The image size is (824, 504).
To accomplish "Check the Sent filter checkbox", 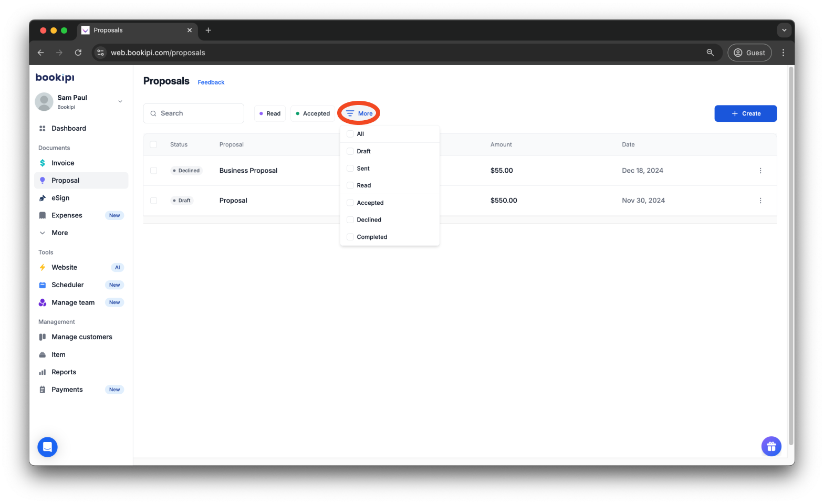I will coord(350,169).
